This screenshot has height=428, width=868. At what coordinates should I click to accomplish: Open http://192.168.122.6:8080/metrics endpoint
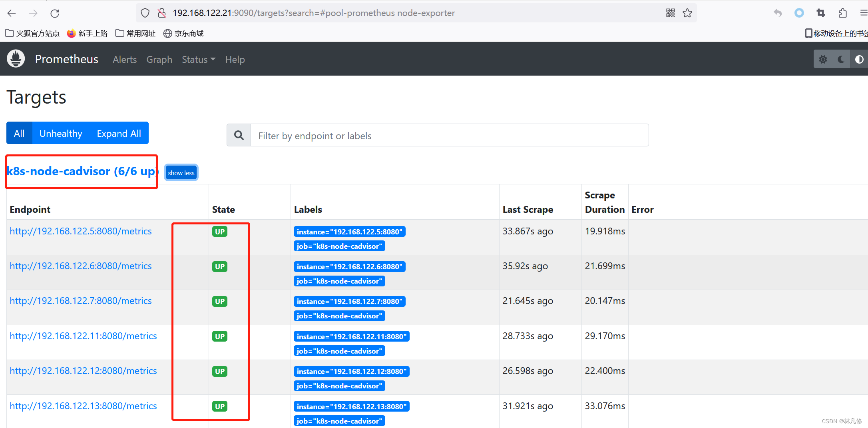[81, 266]
